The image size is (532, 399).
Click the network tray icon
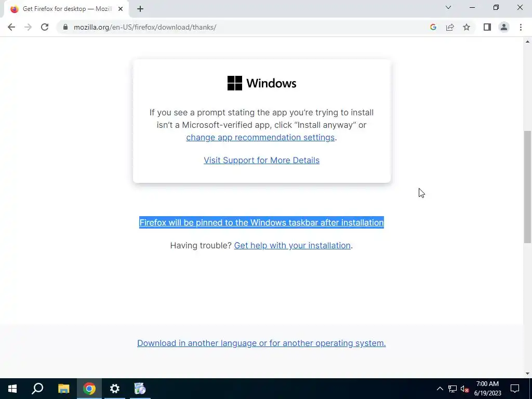[453, 389]
